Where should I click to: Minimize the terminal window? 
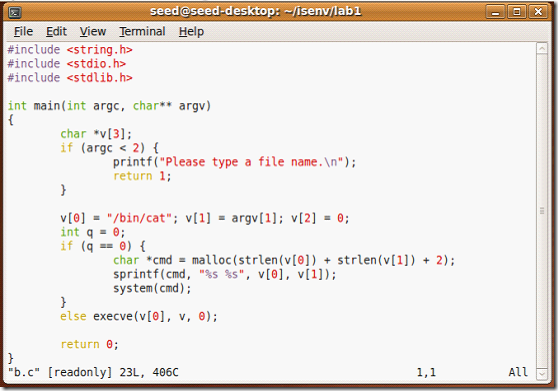[495, 12]
